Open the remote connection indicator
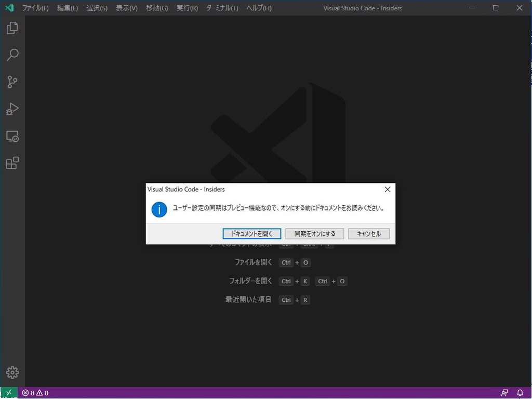This screenshot has width=532, height=399. [x=7, y=393]
